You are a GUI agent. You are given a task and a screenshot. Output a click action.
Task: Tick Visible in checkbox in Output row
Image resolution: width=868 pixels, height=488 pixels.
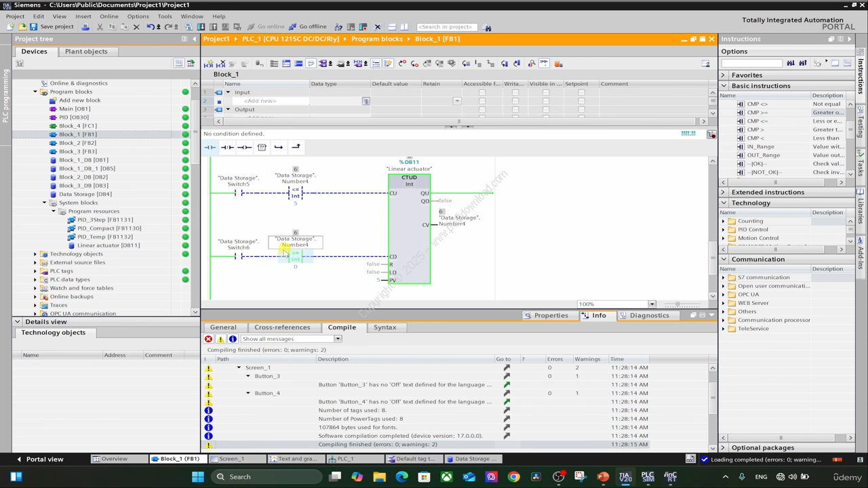click(547, 109)
